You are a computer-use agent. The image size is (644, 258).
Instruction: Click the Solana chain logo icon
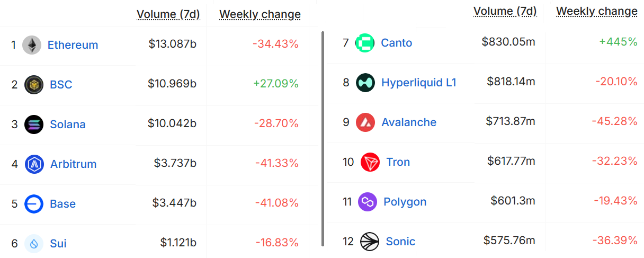point(34,124)
